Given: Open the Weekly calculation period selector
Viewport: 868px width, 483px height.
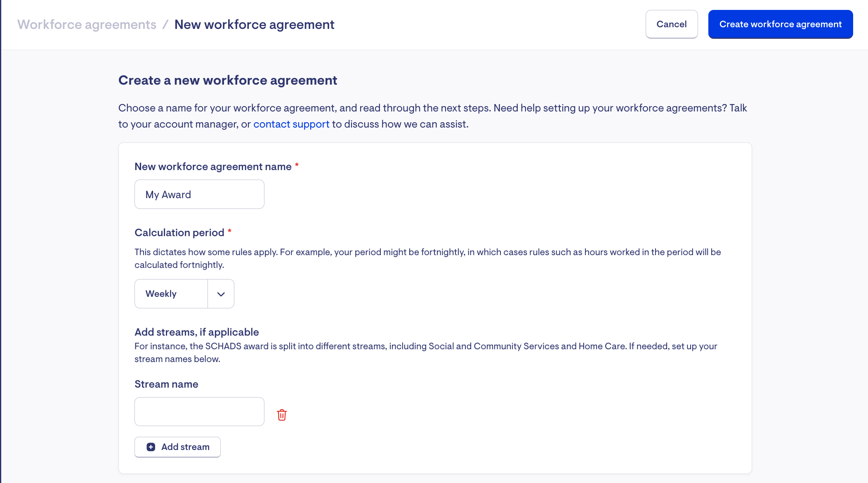Looking at the screenshot, I should tap(184, 294).
